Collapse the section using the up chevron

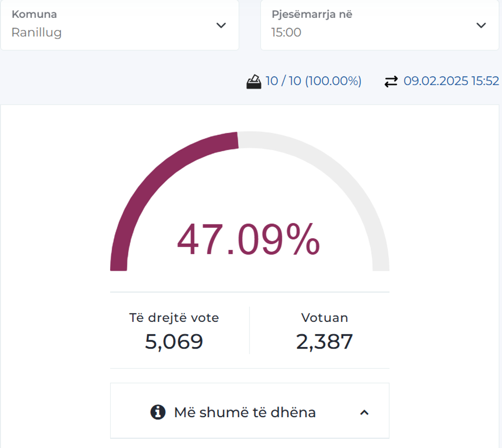click(364, 412)
